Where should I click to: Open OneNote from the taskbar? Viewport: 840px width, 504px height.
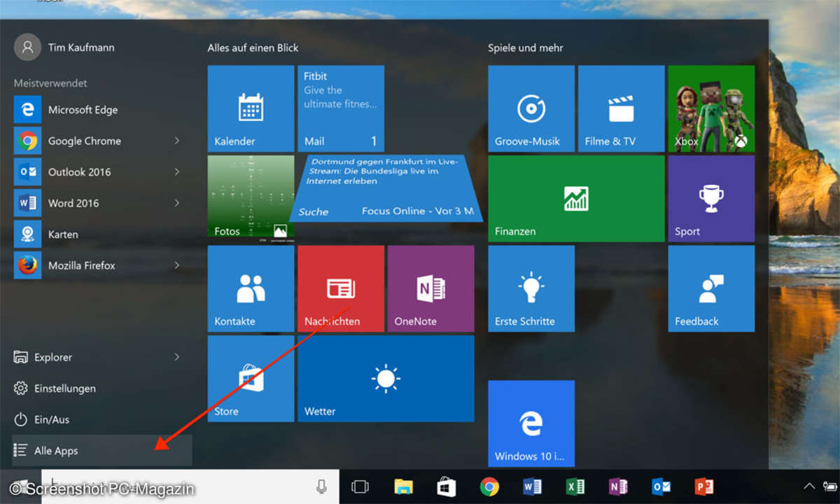(x=618, y=486)
